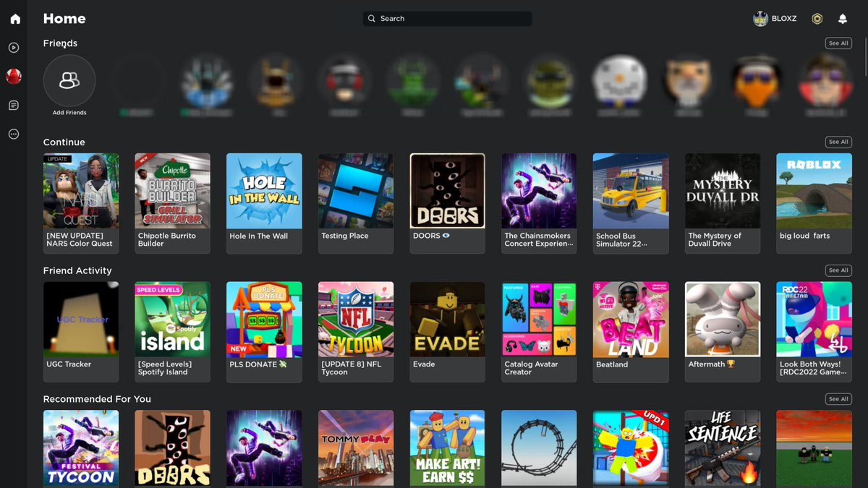The height and width of the screenshot is (488, 868).
Task: Open Festival Tycoon recommended tile
Action: [81, 448]
